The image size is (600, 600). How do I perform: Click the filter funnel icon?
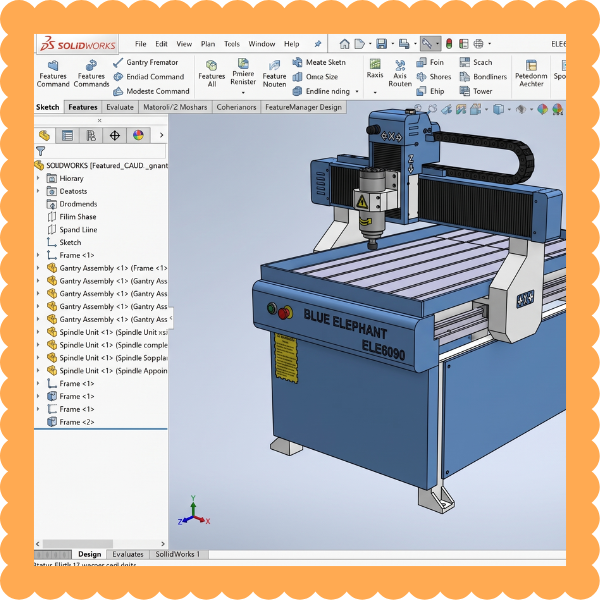click(41, 151)
